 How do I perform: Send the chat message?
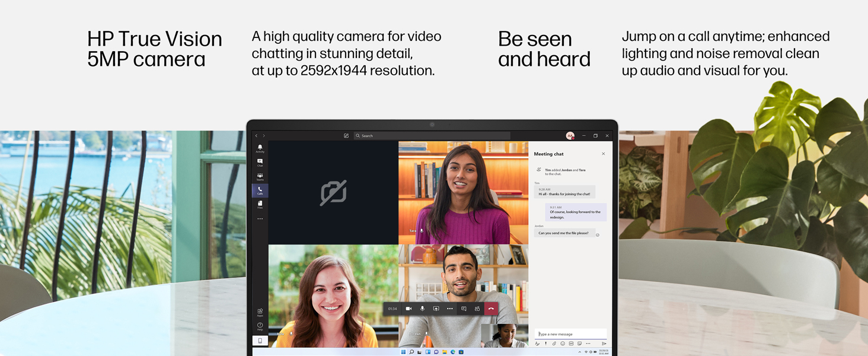[604, 344]
